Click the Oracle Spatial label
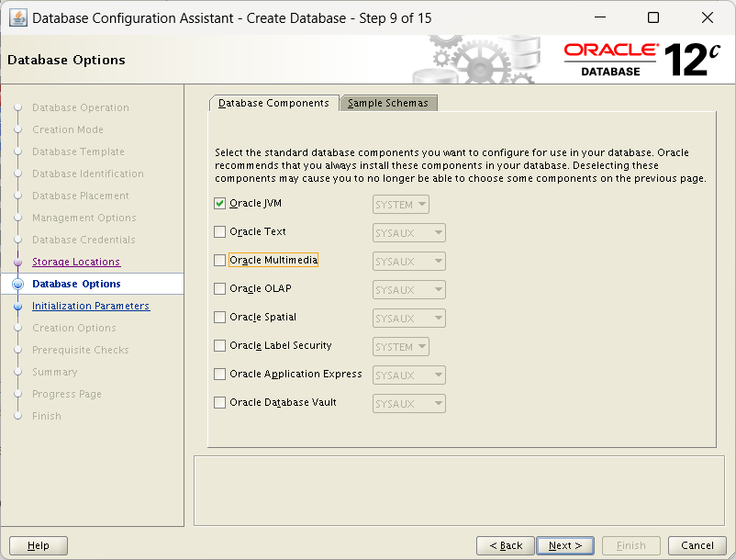736x560 pixels. point(262,318)
